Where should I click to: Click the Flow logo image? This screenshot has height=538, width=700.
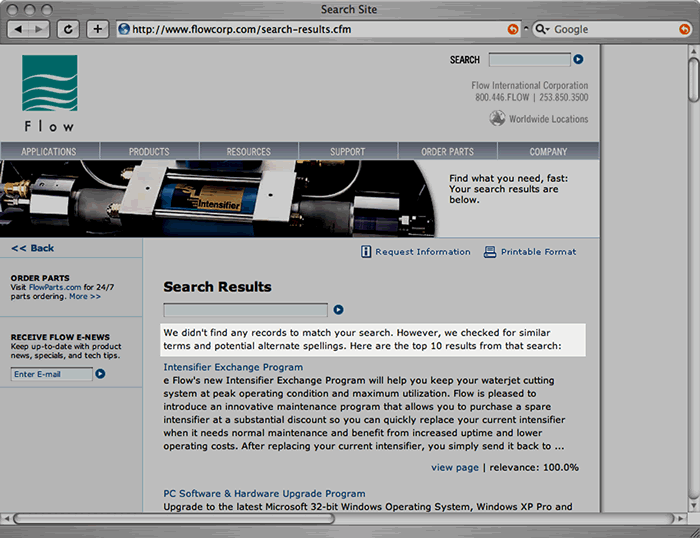pyautogui.click(x=50, y=93)
